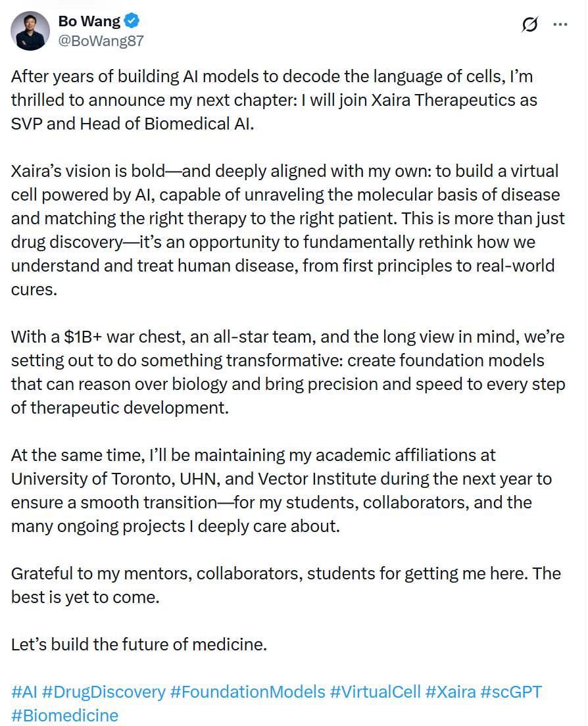This screenshot has height=726, width=588.
Task: Open the #DrugDiscovery hashtag
Action: point(104,692)
